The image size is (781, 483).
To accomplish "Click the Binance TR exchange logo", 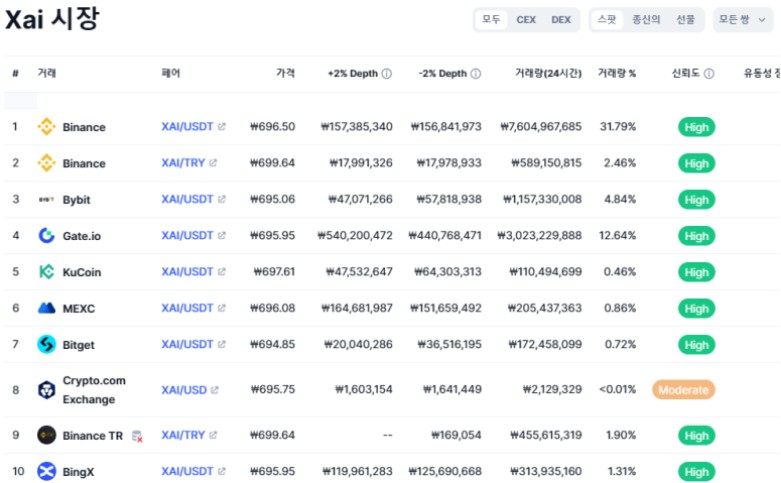I will [46, 435].
